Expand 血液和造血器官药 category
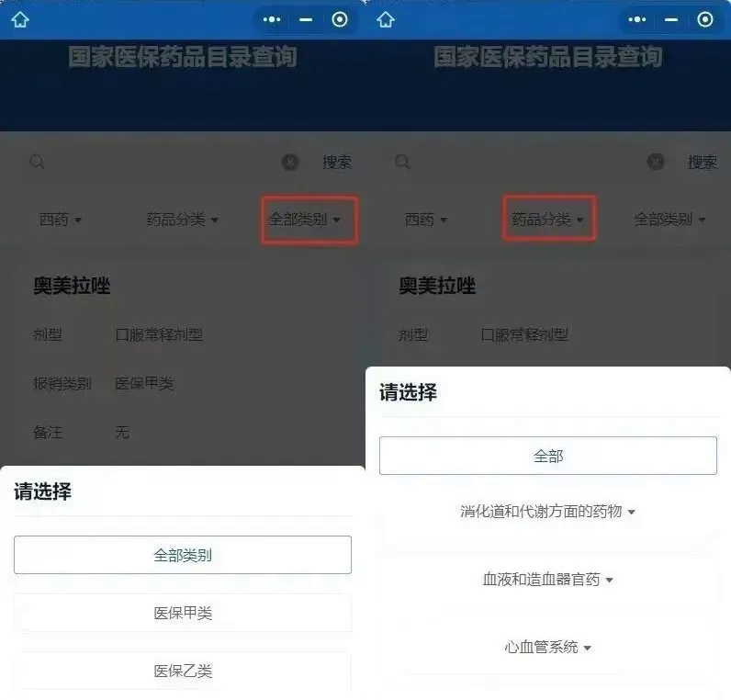 pyautogui.click(x=548, y=580)
